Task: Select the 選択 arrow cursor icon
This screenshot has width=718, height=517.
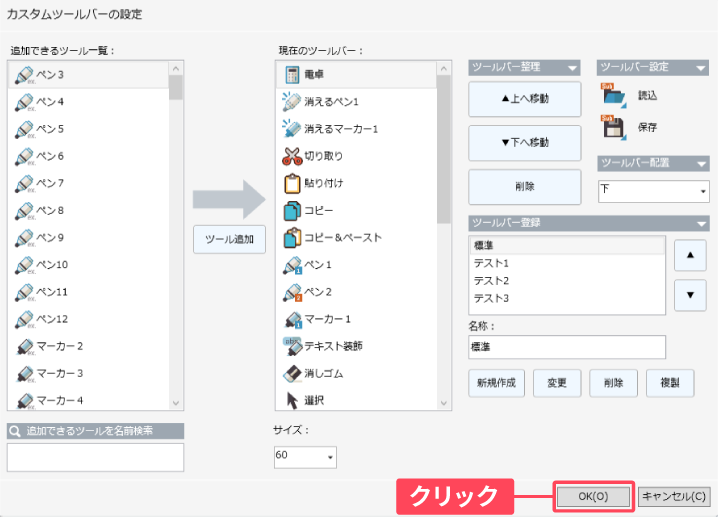Action: tap(292, 400)
